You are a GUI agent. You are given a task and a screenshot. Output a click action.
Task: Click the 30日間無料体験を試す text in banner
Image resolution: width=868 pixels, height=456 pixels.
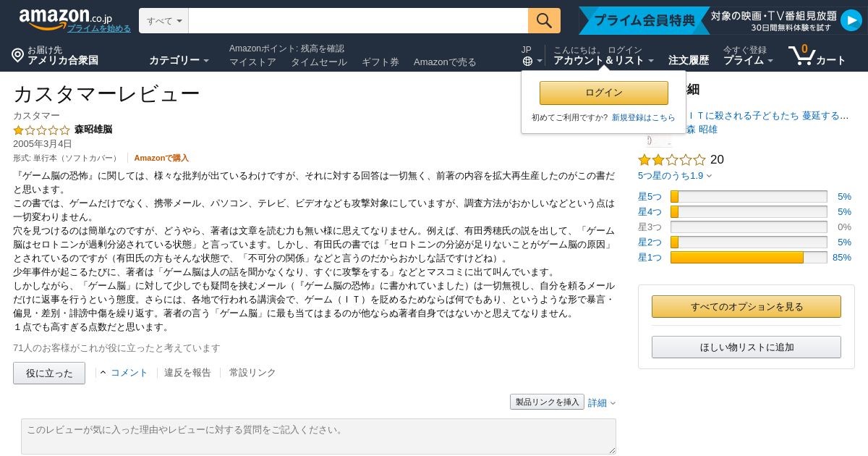[791, 28]
